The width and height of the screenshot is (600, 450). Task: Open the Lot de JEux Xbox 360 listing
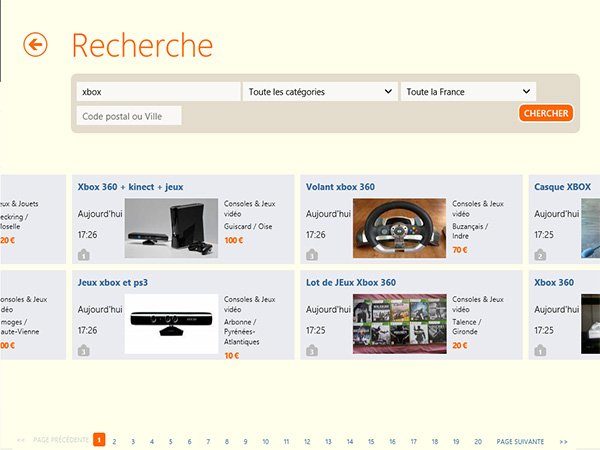pos(351,282)
